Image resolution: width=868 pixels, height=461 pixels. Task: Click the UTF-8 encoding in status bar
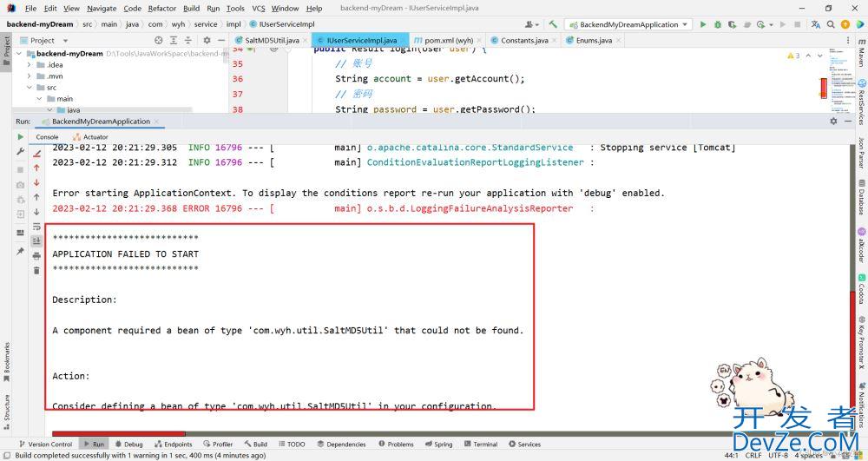(x=778, y=455)
